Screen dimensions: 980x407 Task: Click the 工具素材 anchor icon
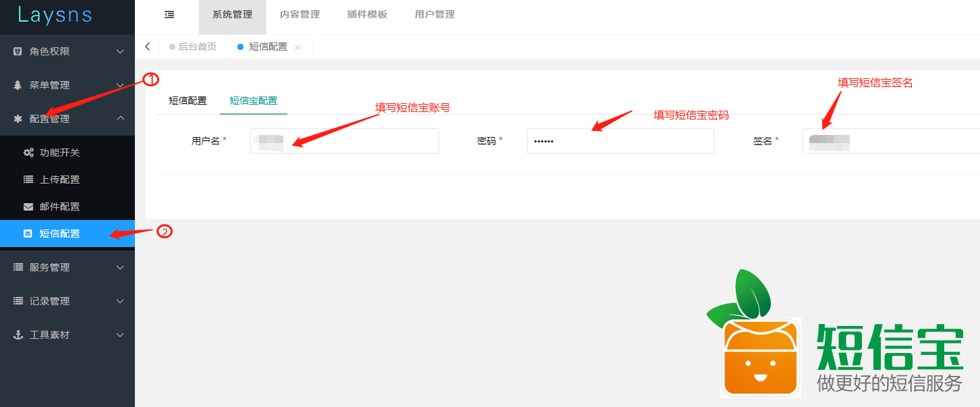[x=18, y=335]
